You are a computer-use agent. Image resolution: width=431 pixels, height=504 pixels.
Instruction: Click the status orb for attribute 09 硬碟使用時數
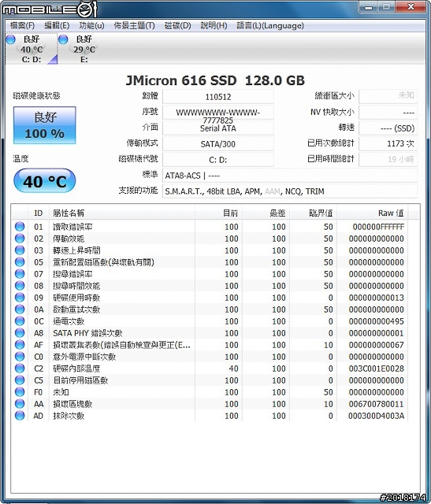pyautogui.click(x=20, y=298)
